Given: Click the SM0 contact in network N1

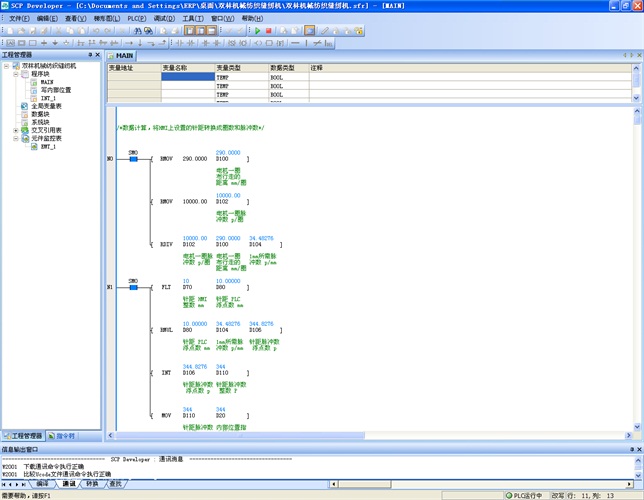Looking at the screenshot, I should click(133, 286).
